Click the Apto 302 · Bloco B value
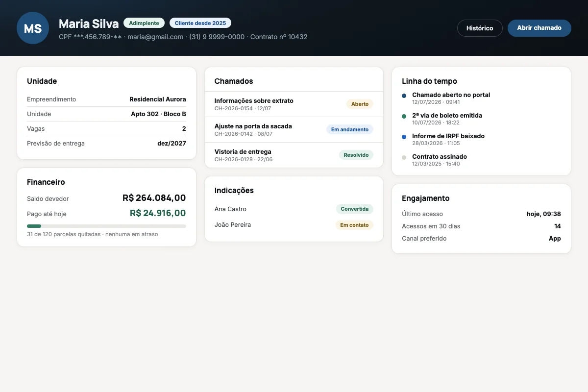The height and width of the screenshot is (392, 588). pos(158,114)
